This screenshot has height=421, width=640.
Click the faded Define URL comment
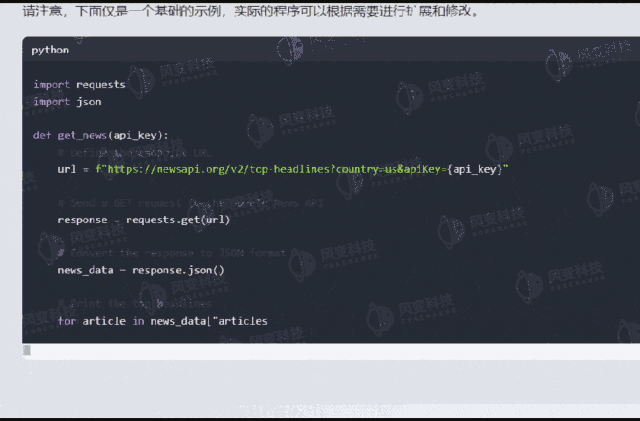pos(135,153)
